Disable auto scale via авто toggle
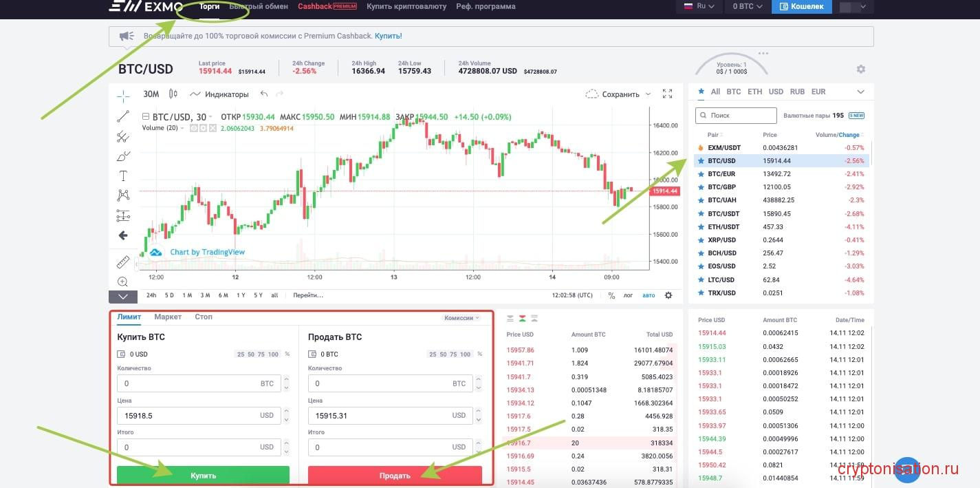The height and width of the screenshot is (488, 980). pos(649,295)
